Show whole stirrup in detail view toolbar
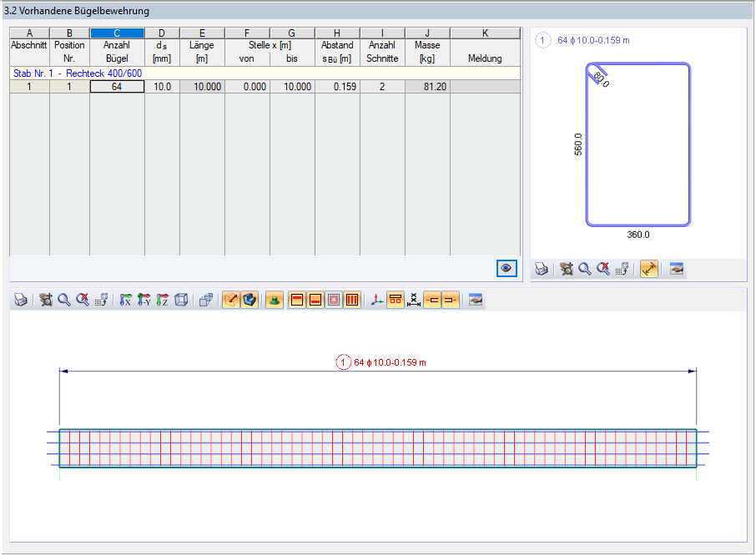The image size is (756, 556). coord(622,269)
